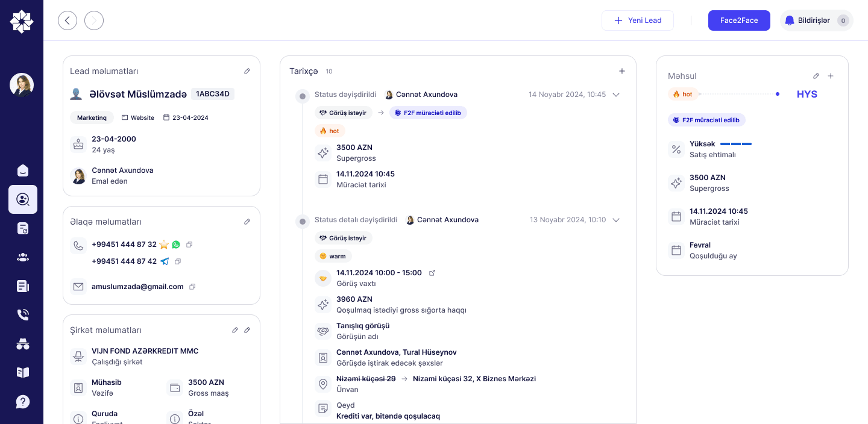Open the user profile avatar in the sidebar
The height and width of the screenshot is (424, 868).
click(x=22, y=85)
